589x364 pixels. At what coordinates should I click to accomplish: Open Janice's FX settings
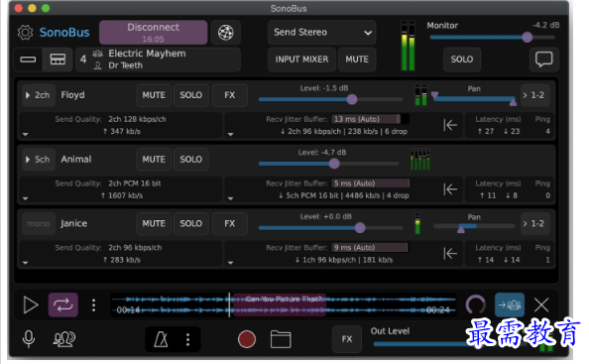[229, 224]
